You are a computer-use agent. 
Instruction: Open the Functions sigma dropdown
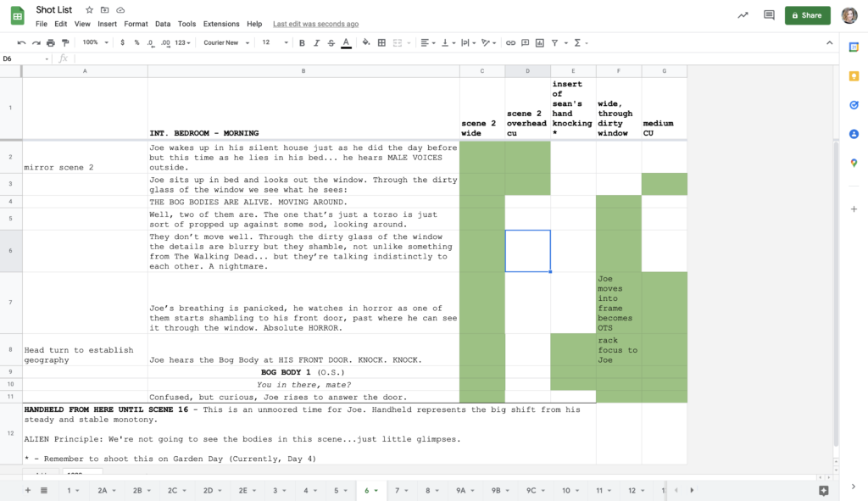(x=581, y=42)
